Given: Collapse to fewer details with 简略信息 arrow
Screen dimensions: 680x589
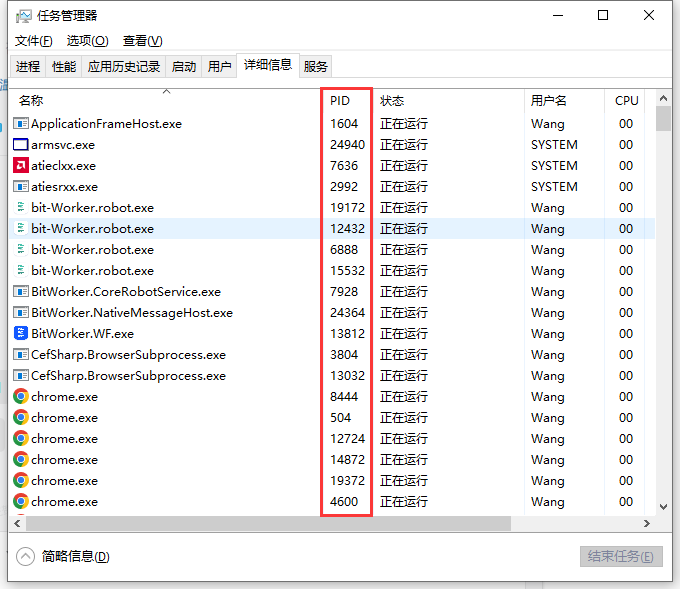Looking at the screenshot, I should [x=26, y=556].
